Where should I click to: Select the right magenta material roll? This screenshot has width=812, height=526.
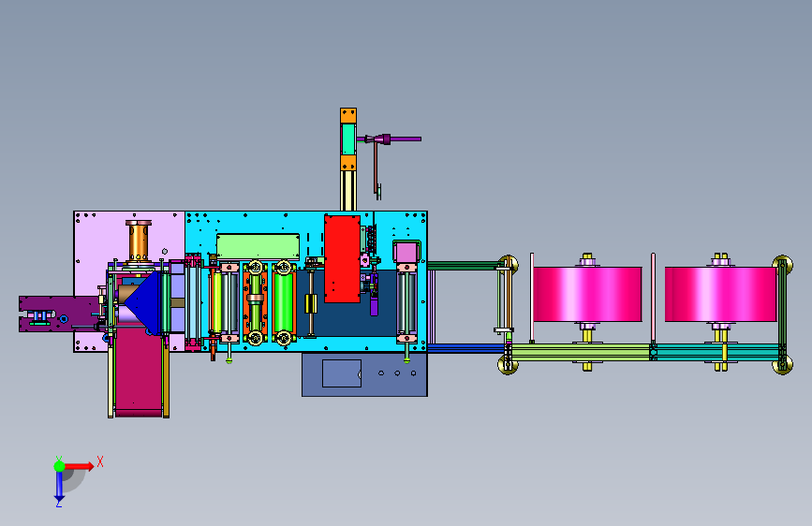(721, 294)
